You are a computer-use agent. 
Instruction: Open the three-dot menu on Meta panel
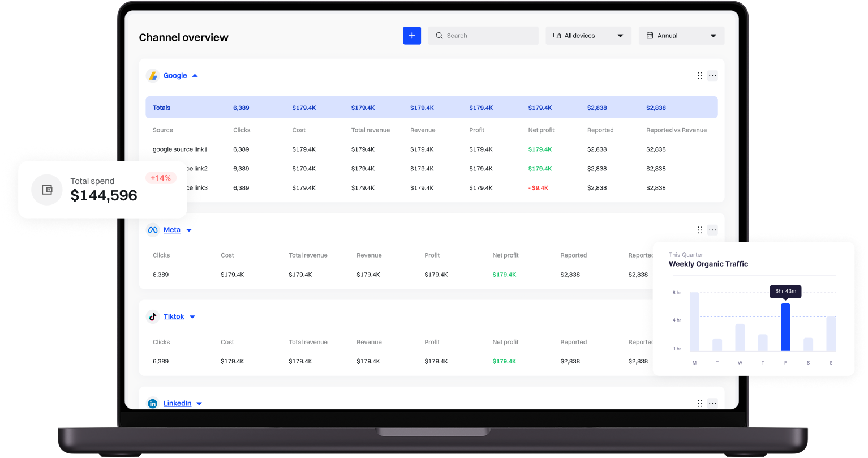pos(712,230)
